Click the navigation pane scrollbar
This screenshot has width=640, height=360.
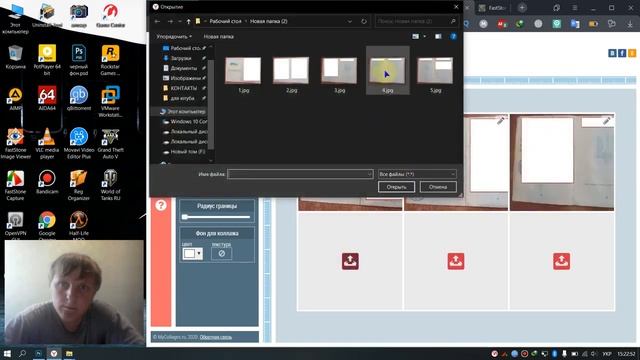211,103
